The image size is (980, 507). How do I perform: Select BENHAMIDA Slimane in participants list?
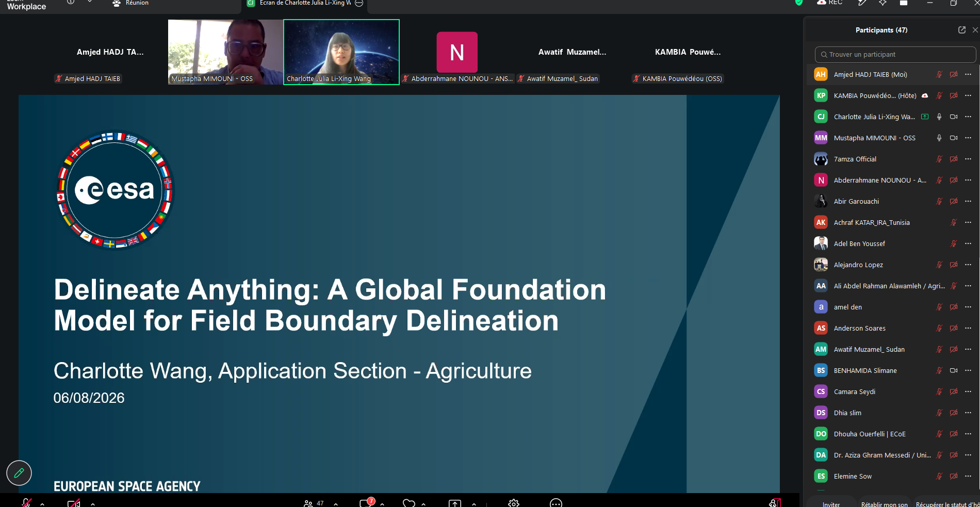coord(892,370)
